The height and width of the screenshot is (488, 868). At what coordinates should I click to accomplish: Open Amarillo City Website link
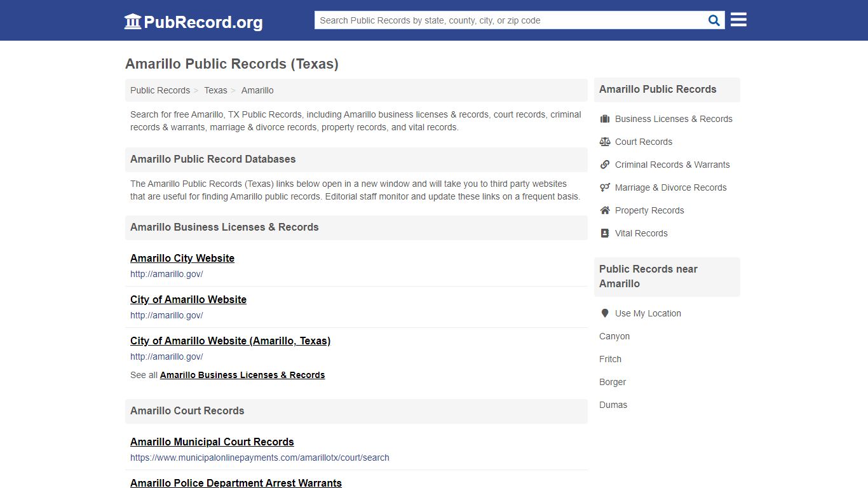(182, 258)
